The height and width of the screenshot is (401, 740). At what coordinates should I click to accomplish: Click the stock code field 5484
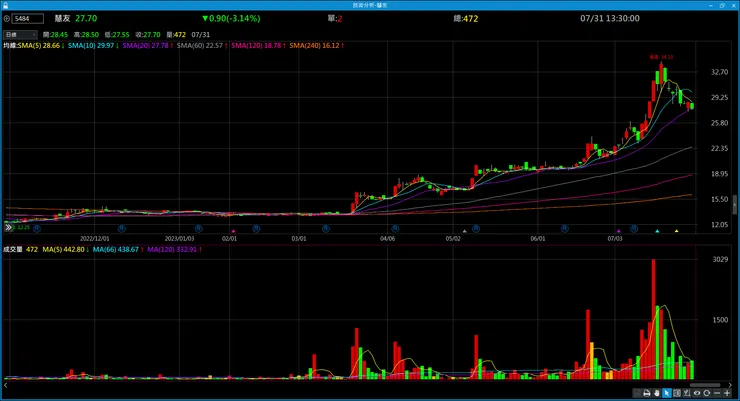pyautogui.click(x=28, y=19)
